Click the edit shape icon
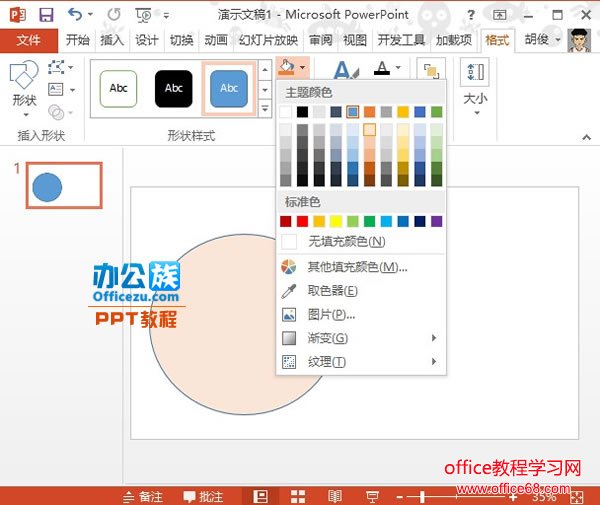This screenshot has height=505, width=600. (56, 67)
